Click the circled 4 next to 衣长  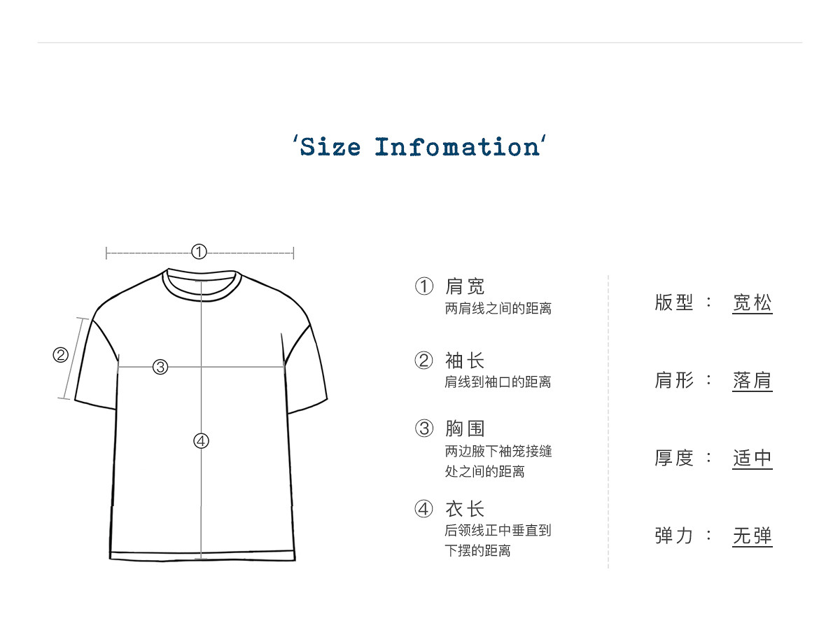(424, 510)
